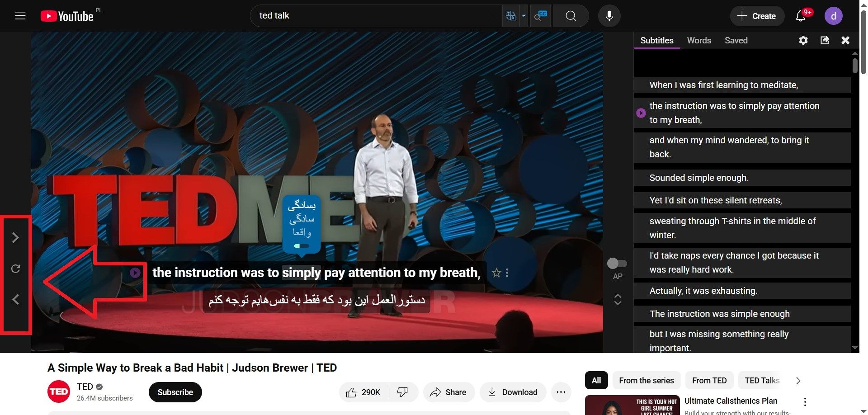
Task: Click the previous subtitle arrow
Action: click(x=15, y=299)
